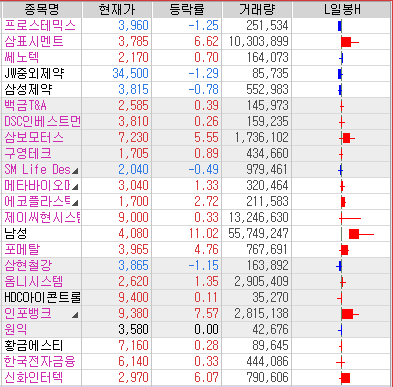Screen dimensions: 393x387
Task: Select stock 옴니시스템
Action: (x=34, y=282)
